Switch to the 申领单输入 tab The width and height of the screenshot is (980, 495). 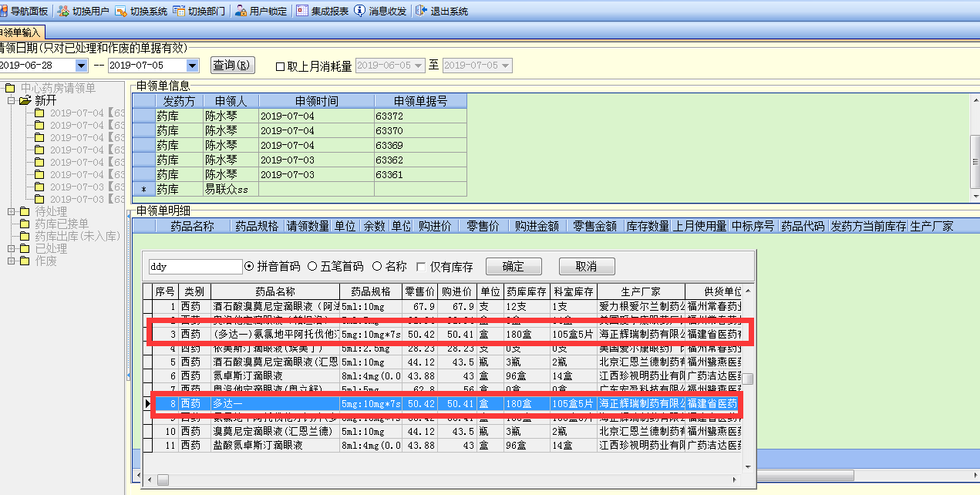[x=21, y=32]
